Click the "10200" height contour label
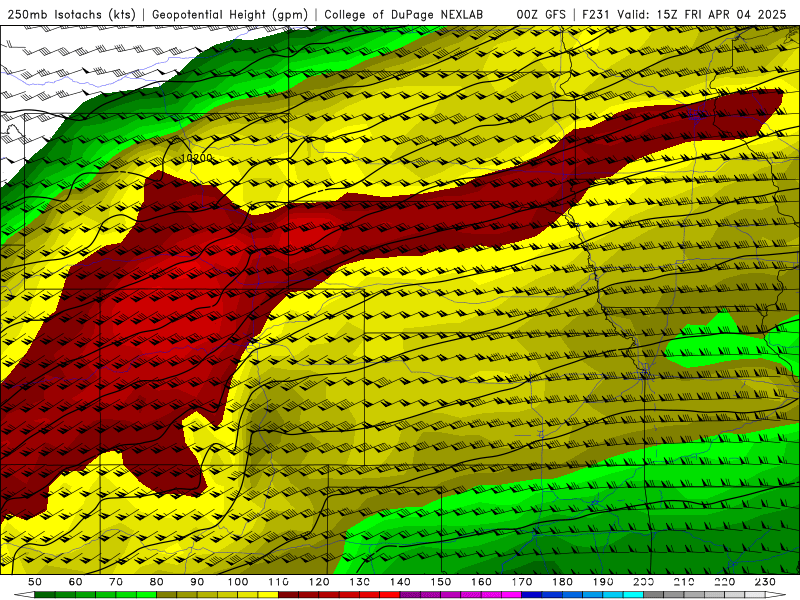 (196, 158)
